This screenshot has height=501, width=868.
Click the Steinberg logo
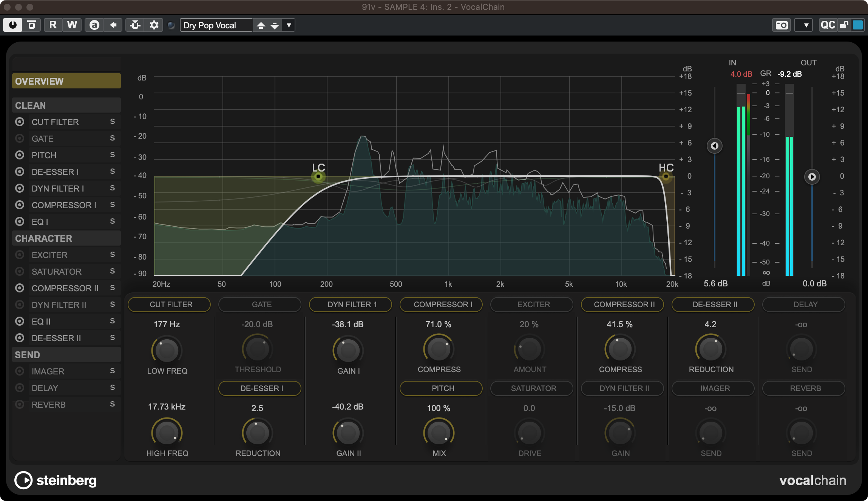tap(56, 480)
